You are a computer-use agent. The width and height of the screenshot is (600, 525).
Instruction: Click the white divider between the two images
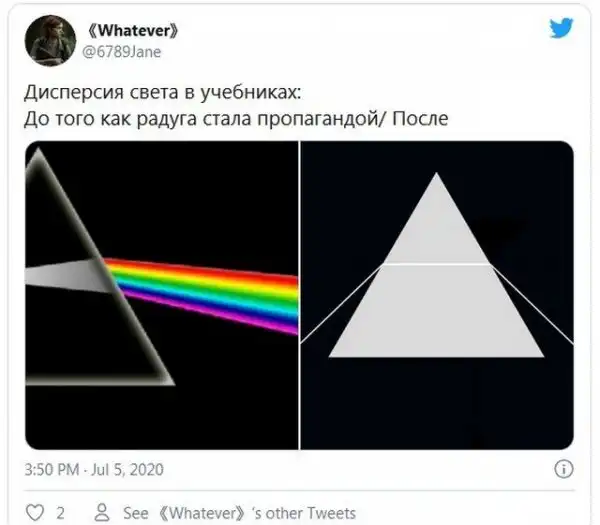coord(299,295)
